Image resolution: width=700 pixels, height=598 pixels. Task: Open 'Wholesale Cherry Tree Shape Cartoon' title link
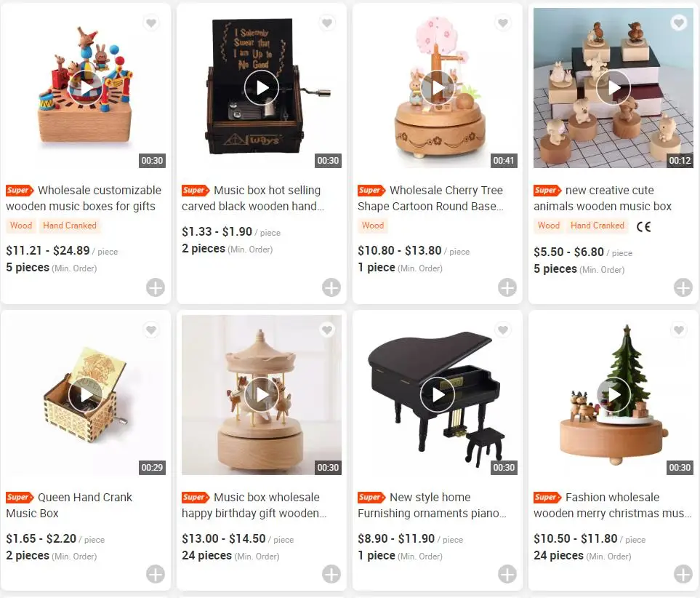[x=430, y=198]
